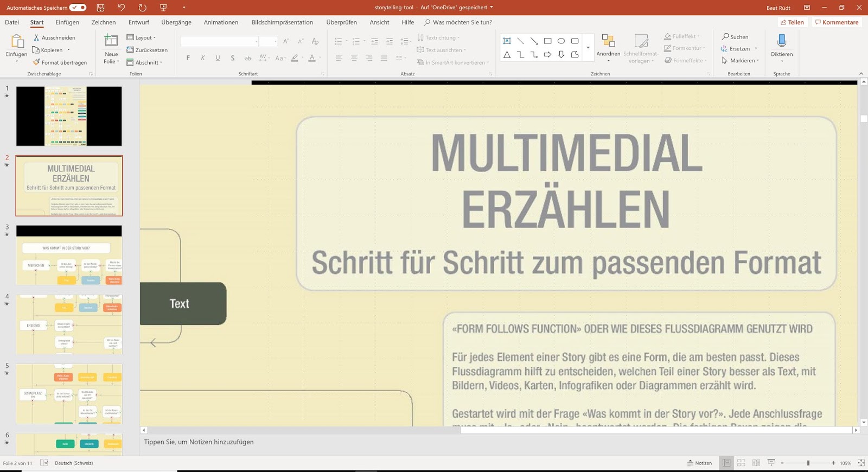
Task: Open the Animationen tab
Action: pos(221,22)
